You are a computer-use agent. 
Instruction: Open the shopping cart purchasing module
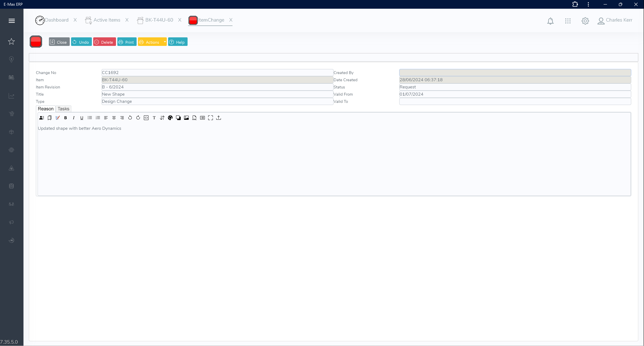pos(12,114)
